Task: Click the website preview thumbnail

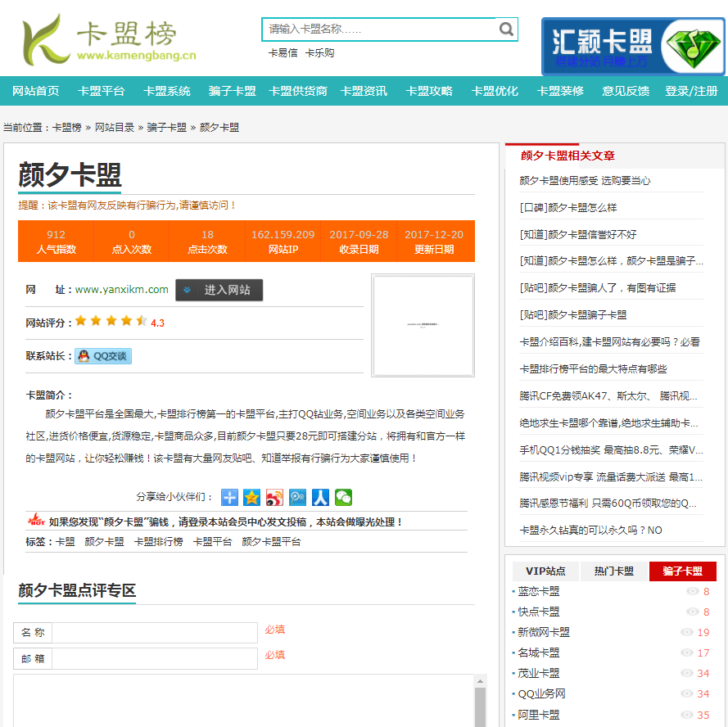Action: tap(423, 325)
